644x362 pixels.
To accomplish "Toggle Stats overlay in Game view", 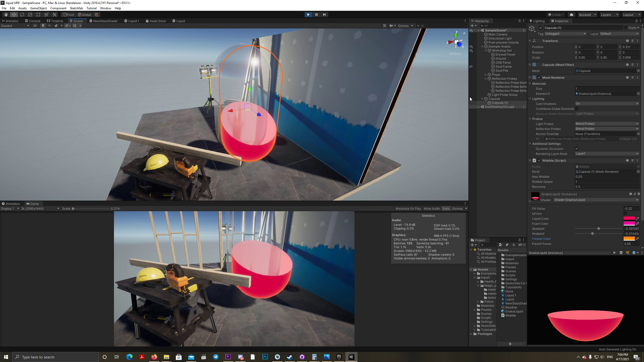I will (446, 208).
